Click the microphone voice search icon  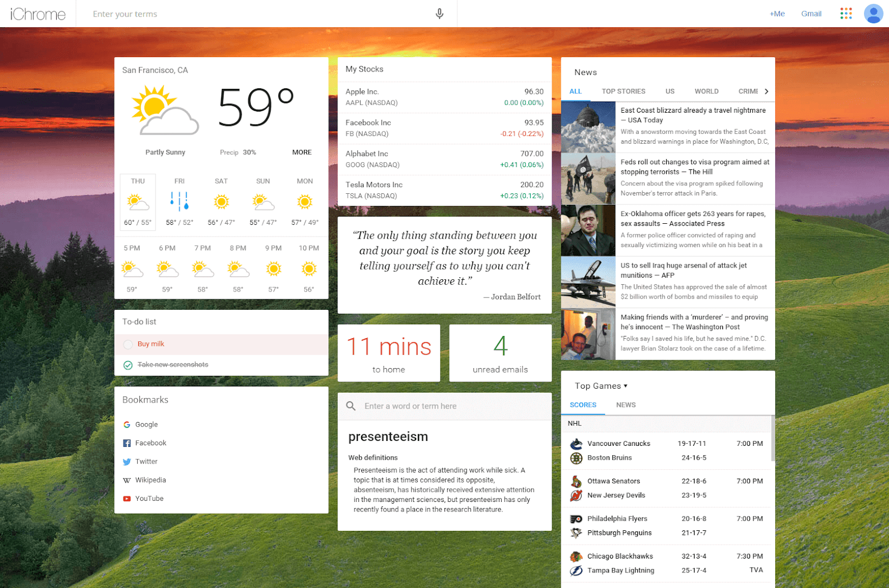click(x=439, y=14)
